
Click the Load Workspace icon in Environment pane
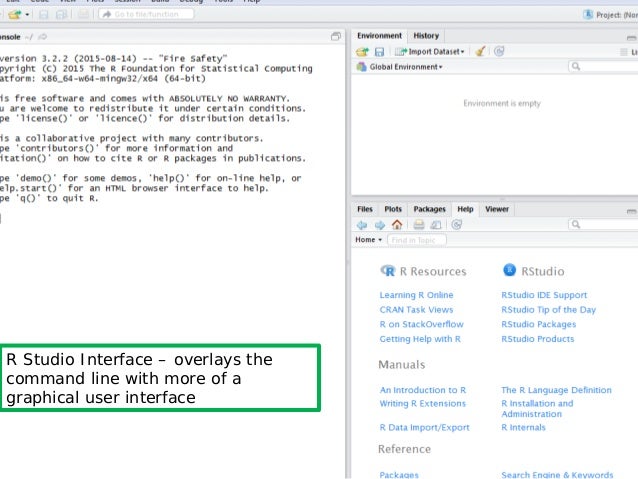(x=362, y=52)
